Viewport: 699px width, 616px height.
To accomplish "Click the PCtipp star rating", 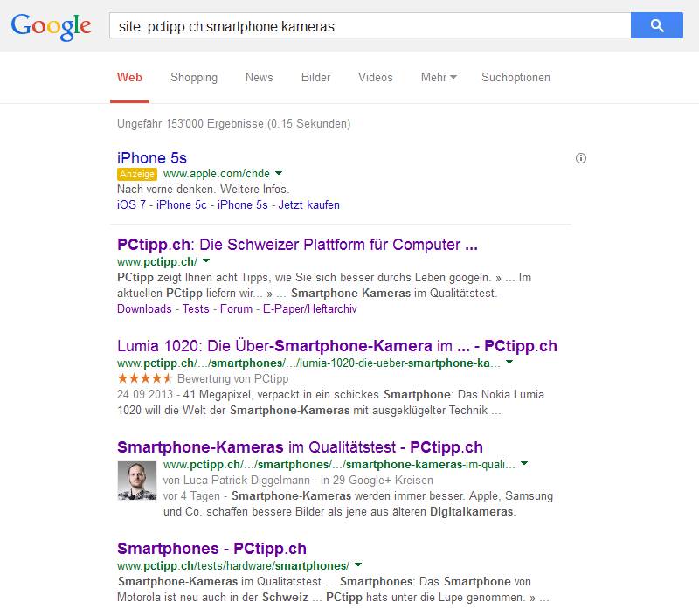I will (x=145, y=379).
